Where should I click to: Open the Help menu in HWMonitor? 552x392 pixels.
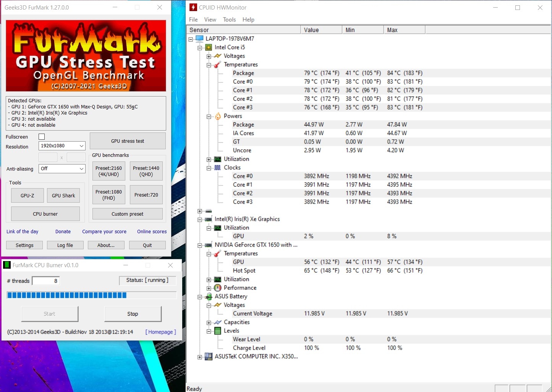[248, 19]
